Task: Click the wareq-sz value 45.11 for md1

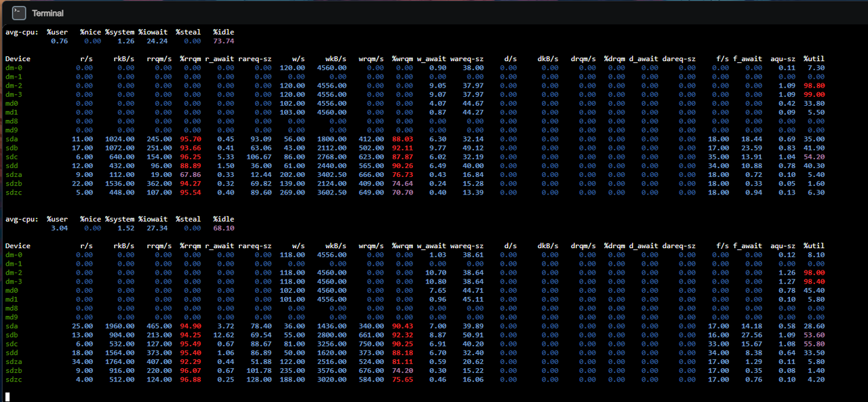Action: (473, 299)
